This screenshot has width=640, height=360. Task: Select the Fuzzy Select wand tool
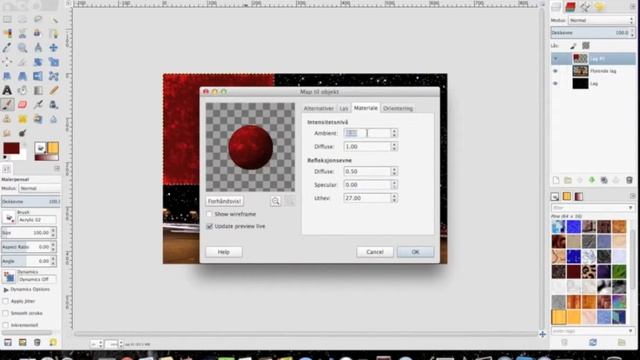coord(53,19)
